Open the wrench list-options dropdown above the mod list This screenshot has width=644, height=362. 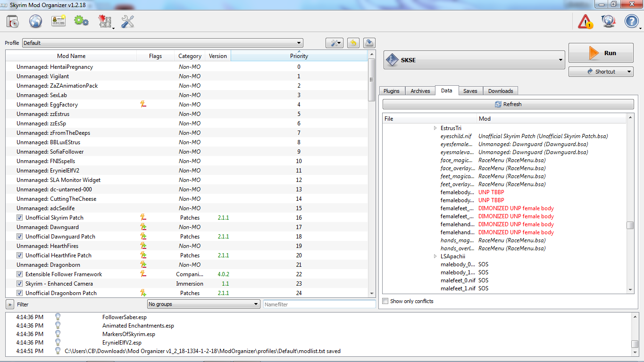335,43
